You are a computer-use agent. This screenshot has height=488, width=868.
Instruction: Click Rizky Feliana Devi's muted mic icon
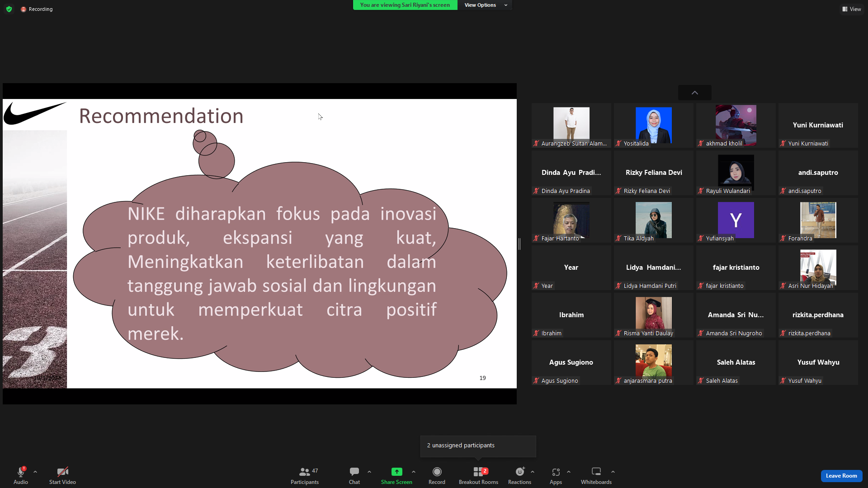618,191
